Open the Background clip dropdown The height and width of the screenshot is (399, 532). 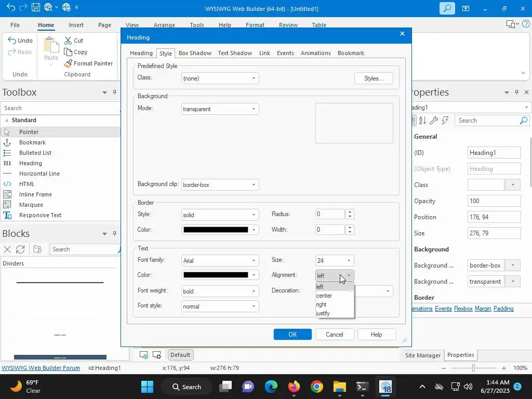220,185
